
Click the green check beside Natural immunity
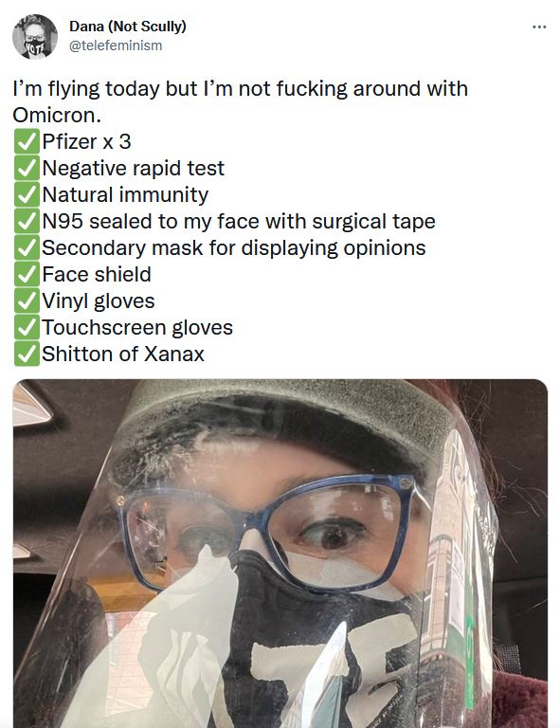pyautogui.click(x=27, y=194)
